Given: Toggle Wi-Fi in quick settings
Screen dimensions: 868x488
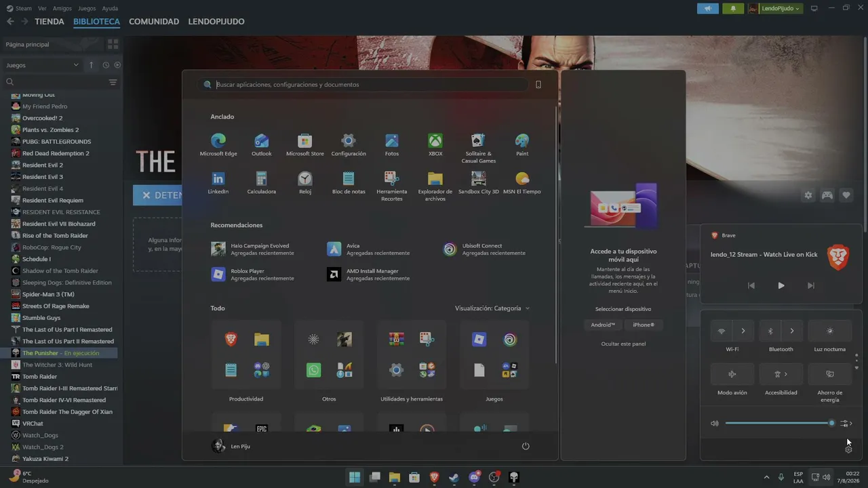Looking at the screenshot, I should click(722, 331).
